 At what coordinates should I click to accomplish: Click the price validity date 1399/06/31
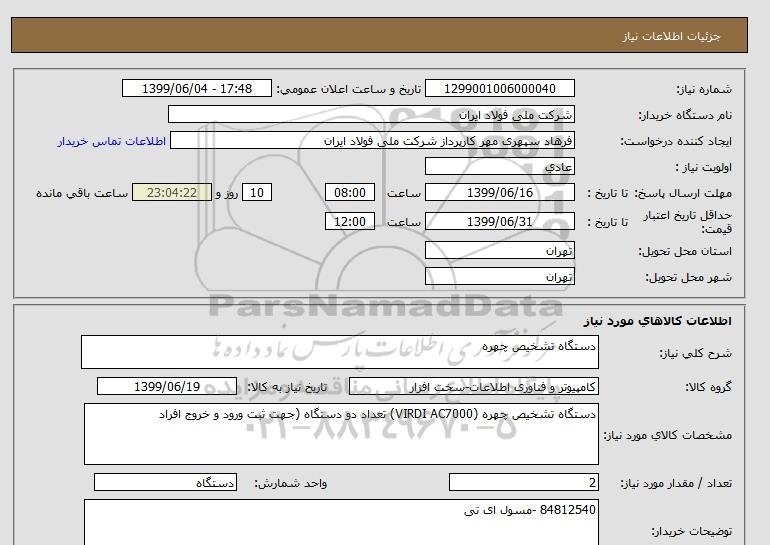coord(499,221)
